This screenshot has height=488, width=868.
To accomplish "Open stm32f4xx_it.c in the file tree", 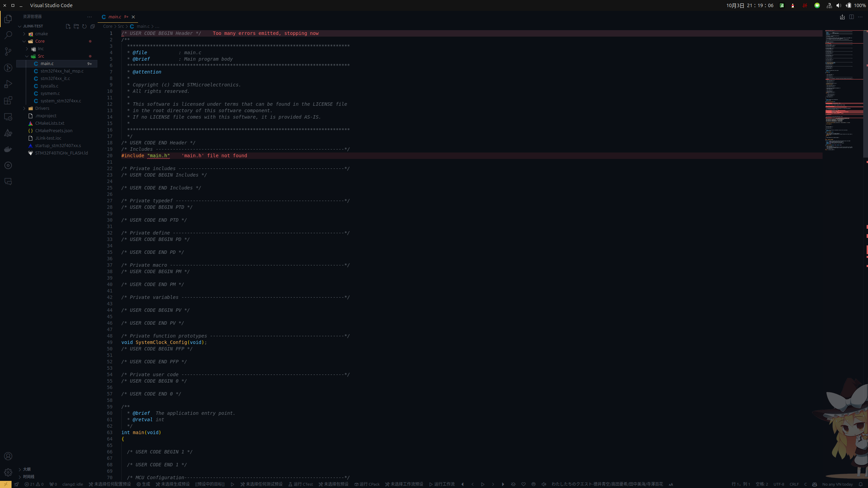I will (55, 79).
